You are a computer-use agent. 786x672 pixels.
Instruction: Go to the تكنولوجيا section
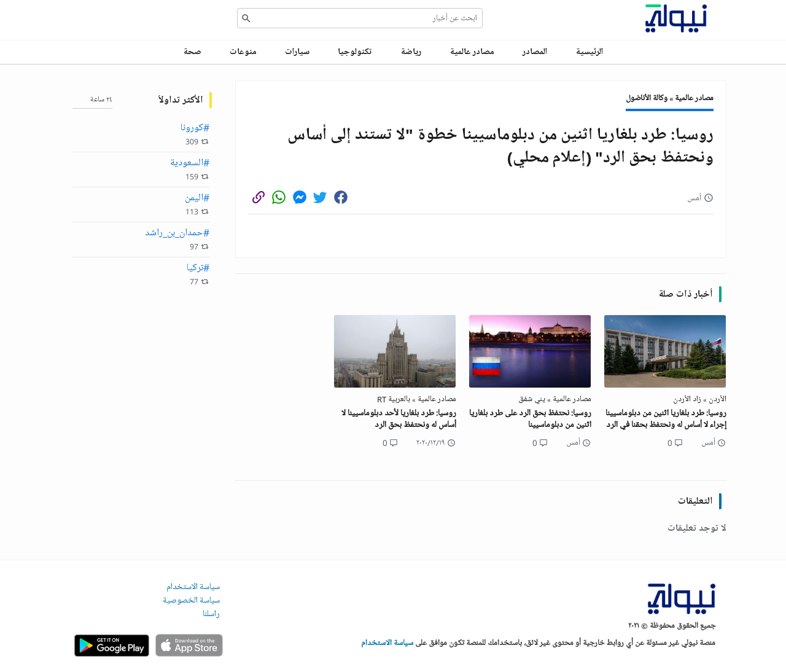pos(355,52)
